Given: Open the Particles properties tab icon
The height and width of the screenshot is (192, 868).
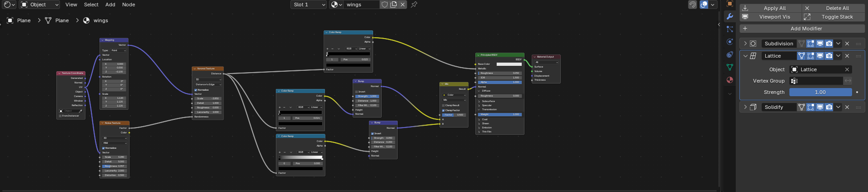Looking at the screenshot, I should coord(730,29).
